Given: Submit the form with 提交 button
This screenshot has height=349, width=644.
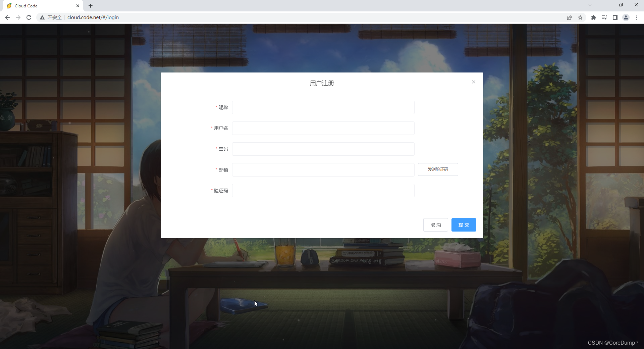Looking at the screenshot, I should [464, 225].
